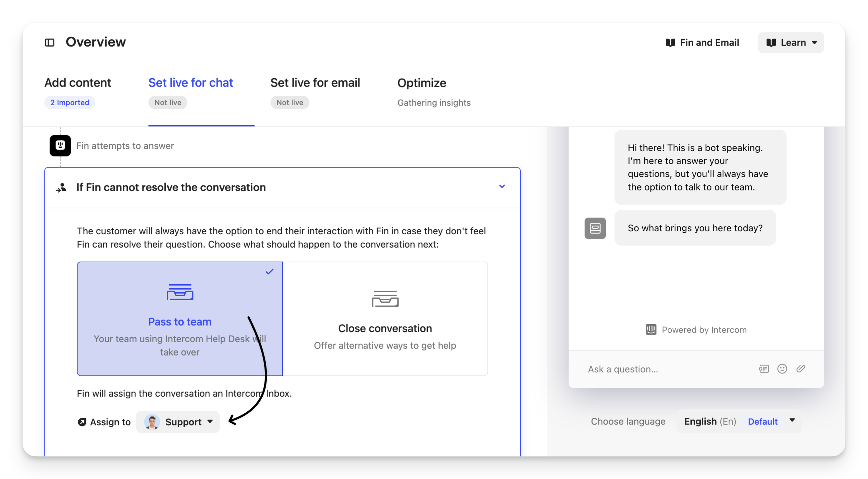This screenshot has height=479, width=868.
Task: Click the Fin attempts to answer step
Action: pos(125,145)
